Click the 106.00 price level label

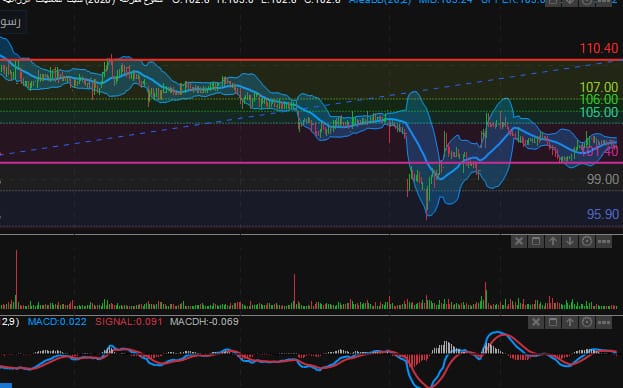[599, 99]
